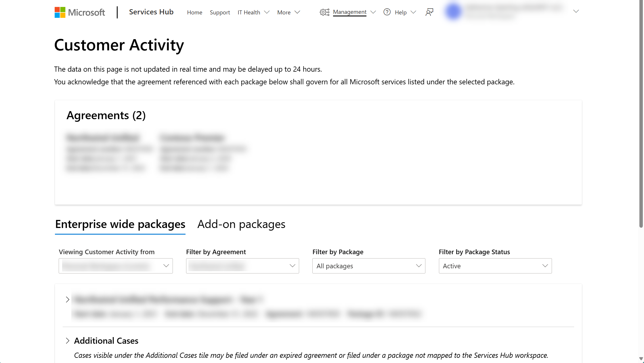Click the user profile avatar icon

click(x=453, y=12)
